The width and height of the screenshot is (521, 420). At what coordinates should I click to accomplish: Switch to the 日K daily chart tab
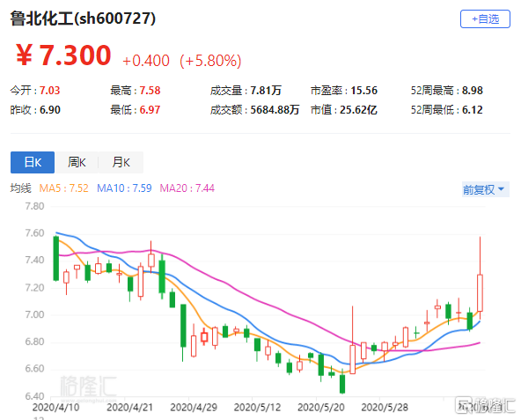click(x=33, y=162)
